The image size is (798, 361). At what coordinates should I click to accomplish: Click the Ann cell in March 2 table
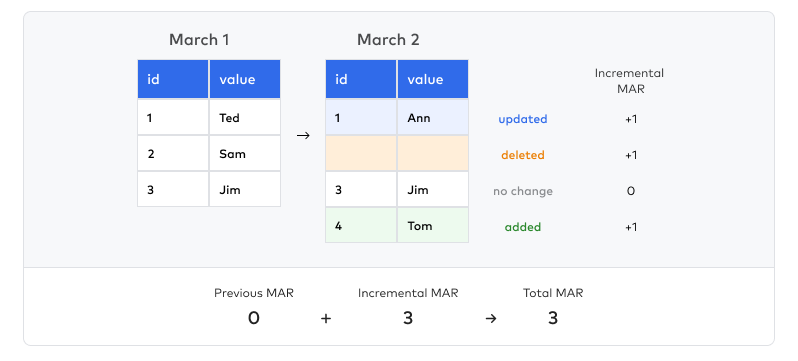coord(433,118)
